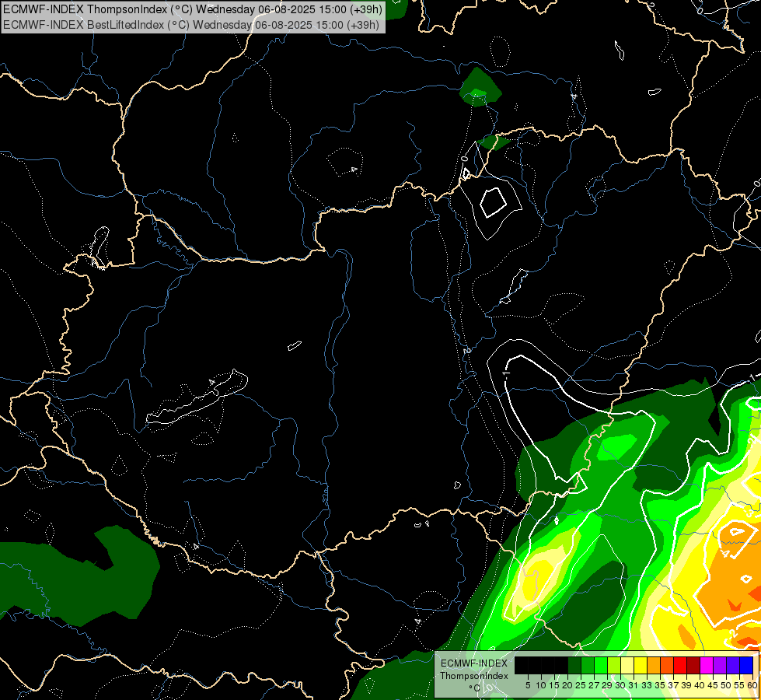The height and width of the screenshot is (700, 761).
Task: Click the legend tick value 31
Action: (634, 685)
